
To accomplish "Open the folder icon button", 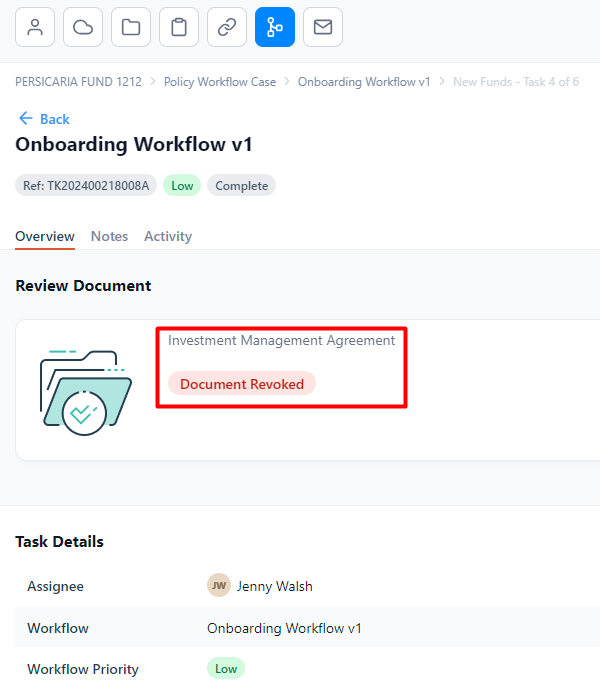I will pos(131,27).
